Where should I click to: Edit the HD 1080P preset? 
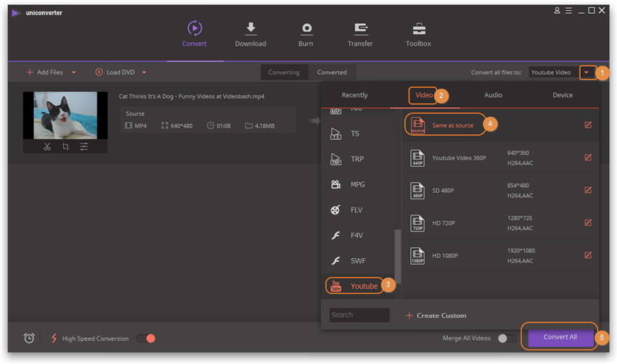(588, 255)
